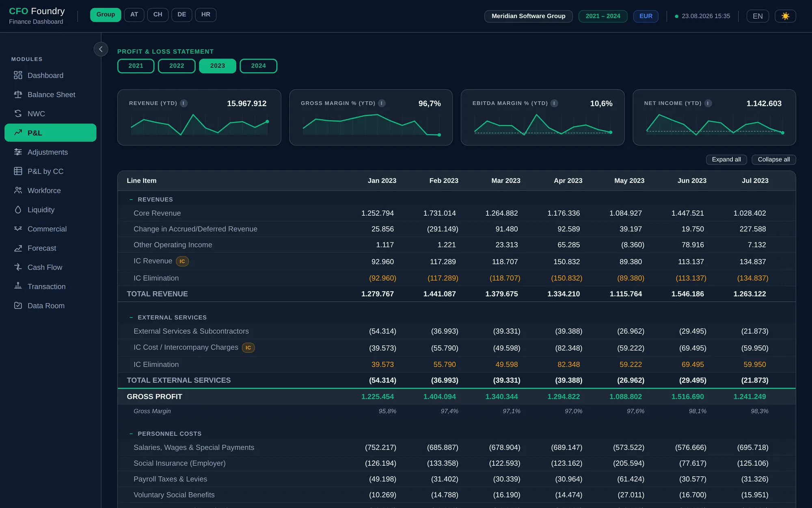This screenshot has height=508, width=812.
Task: Click the Jul 2023 column header
Action: pos(755,180)
